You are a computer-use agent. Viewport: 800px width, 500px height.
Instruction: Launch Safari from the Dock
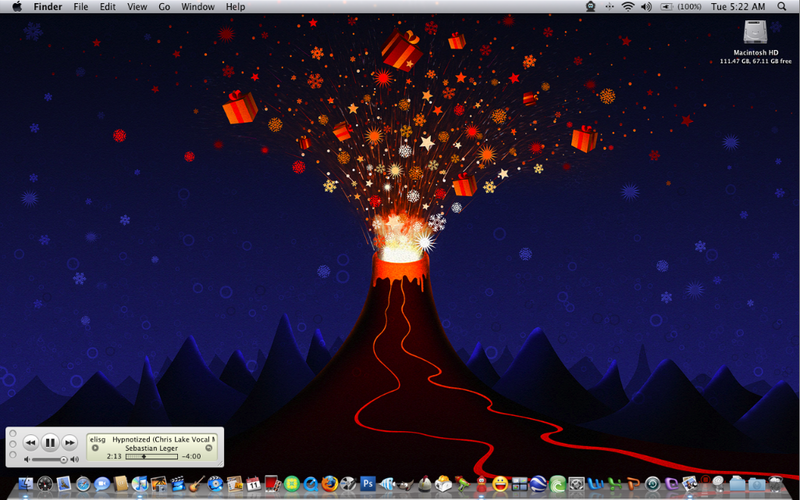83,484
